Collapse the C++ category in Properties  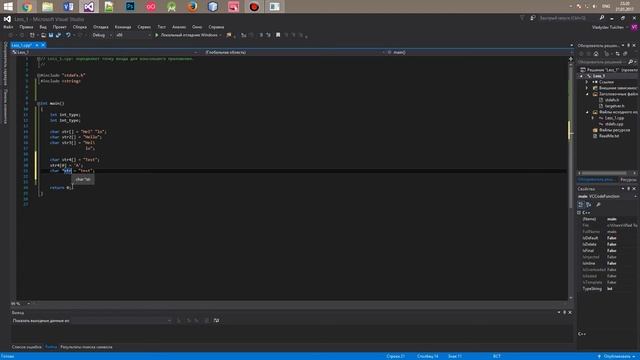pos(579,213)
